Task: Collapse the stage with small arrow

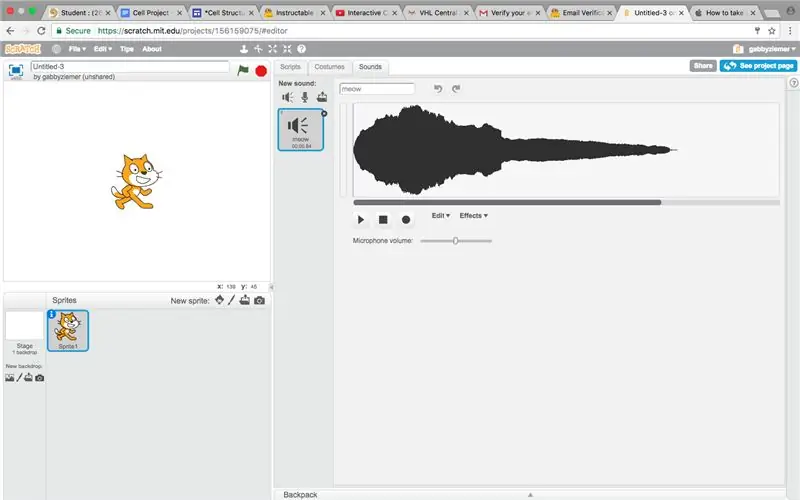Action: click(x=271, y=287)
